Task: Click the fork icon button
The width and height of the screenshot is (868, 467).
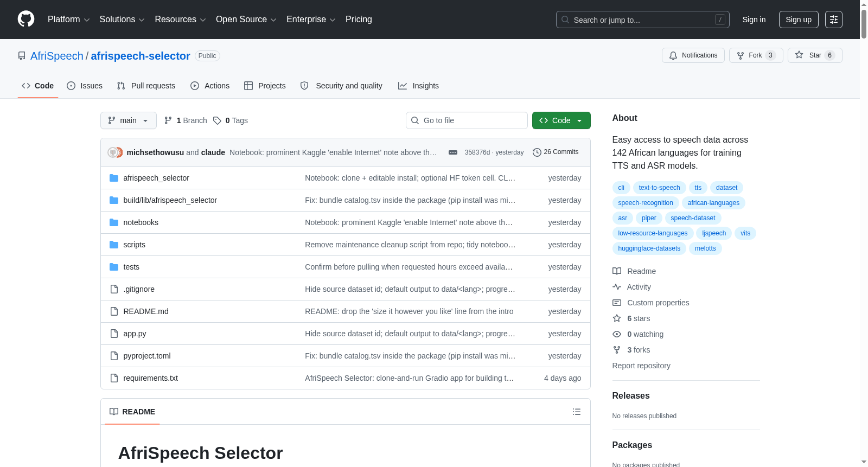Action: click(x=741, y=55)
